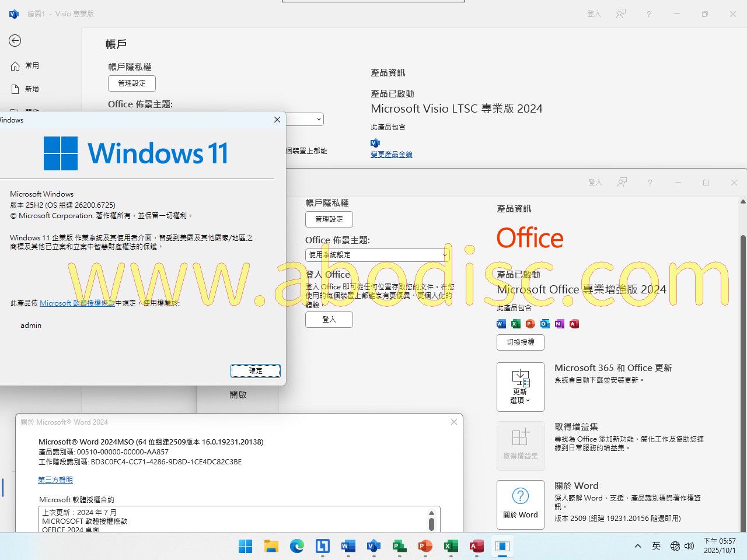Open the 使用系統設定 Office theme dropdown
The height and width of the screenshot is (560, 747).
pyautogui.click(x=377, y=255)
